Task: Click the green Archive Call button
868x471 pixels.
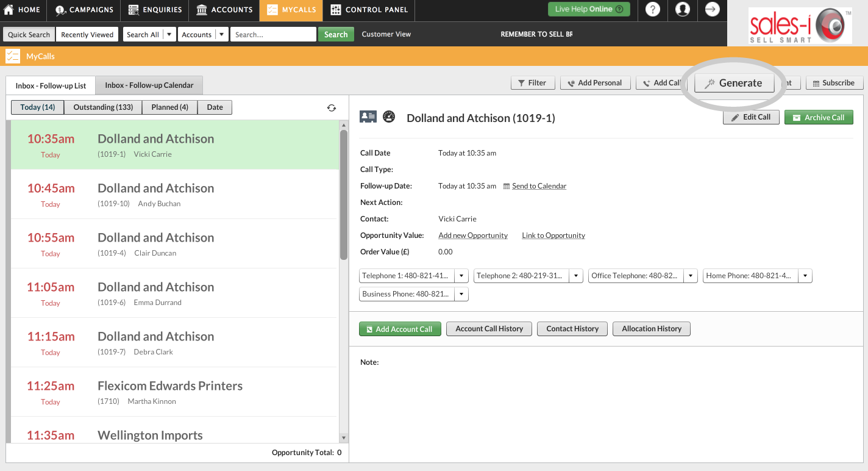Action: coord(819,117)
